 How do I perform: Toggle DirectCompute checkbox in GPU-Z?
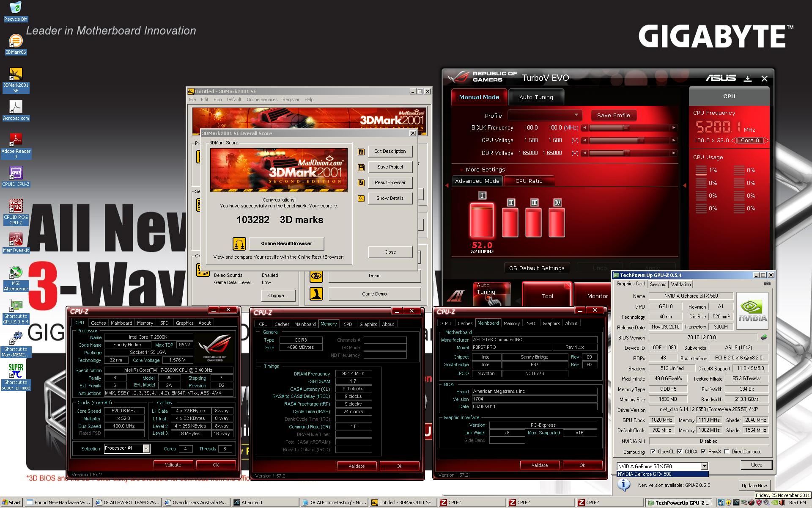(x=727, y=452)
